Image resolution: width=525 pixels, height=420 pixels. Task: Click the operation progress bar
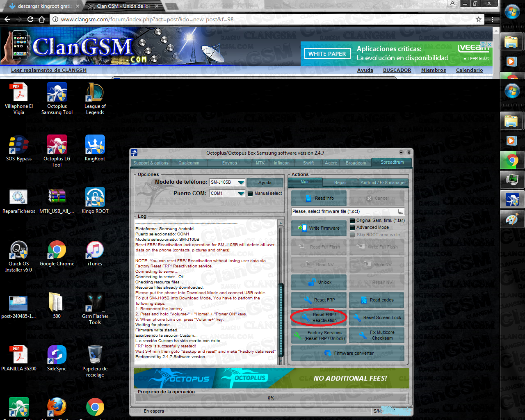click(271, 398)
